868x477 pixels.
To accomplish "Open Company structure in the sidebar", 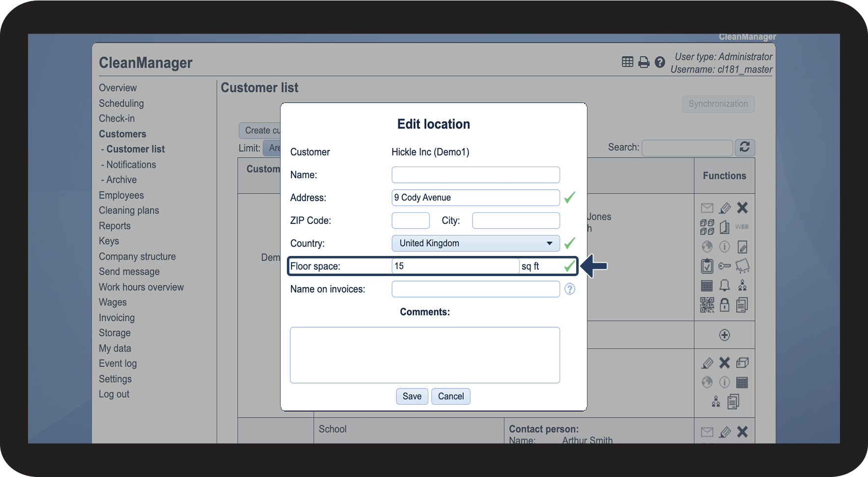I will click(x=137, y=256).
